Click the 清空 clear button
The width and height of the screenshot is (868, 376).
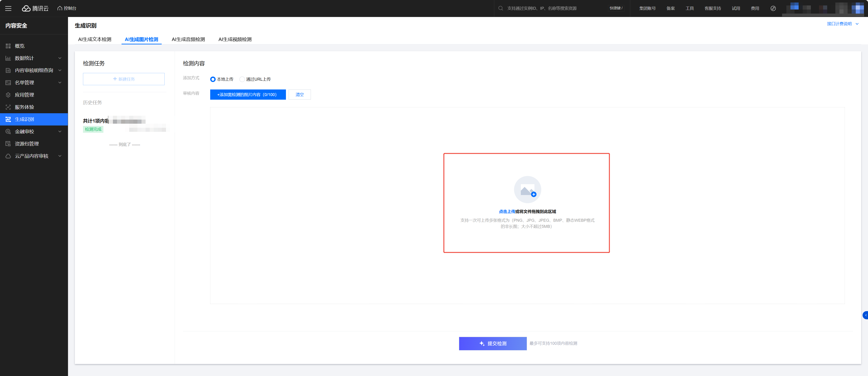(300, 95)
